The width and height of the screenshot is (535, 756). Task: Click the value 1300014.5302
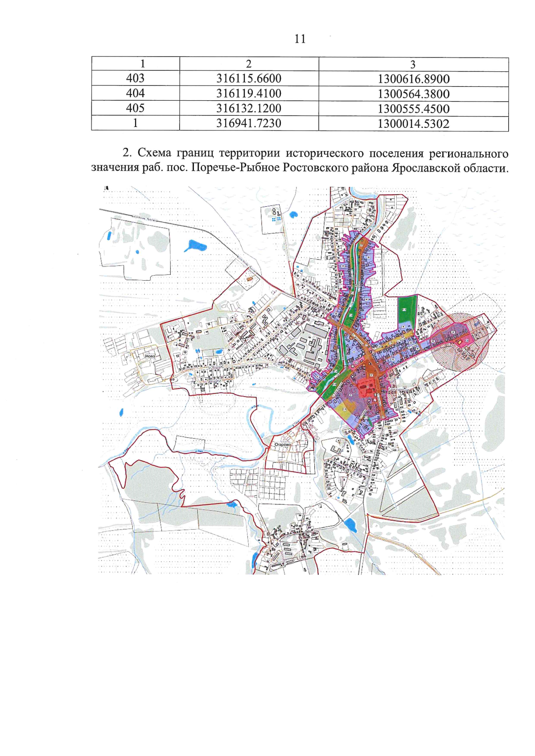point(413,124)
